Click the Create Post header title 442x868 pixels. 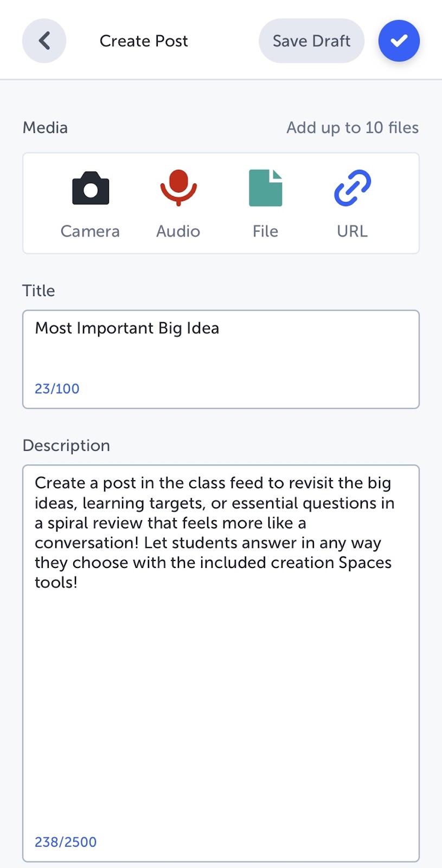click(x=144, y=41)
